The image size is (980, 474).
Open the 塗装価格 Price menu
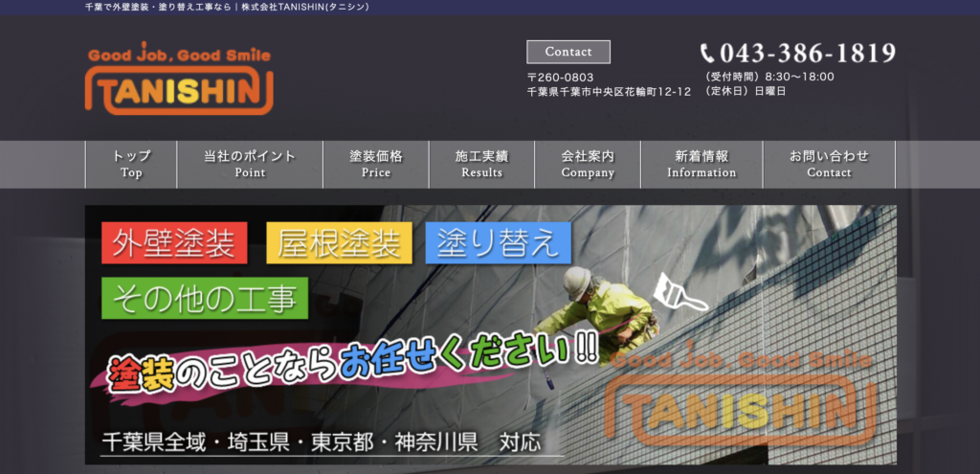(x=376, y=164)
